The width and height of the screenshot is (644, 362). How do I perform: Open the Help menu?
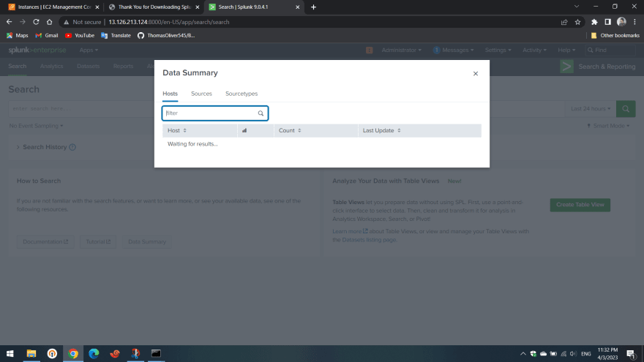point(566,50)
